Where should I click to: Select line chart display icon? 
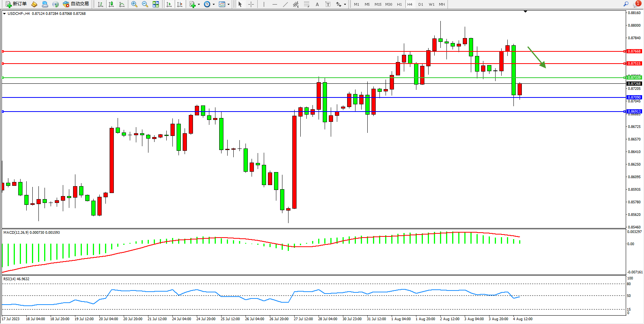point(122,4)
